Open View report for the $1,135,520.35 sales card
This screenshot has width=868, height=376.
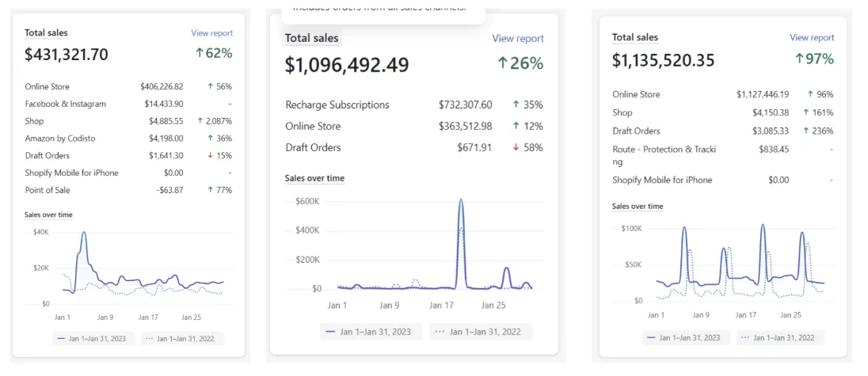point(812,37)
